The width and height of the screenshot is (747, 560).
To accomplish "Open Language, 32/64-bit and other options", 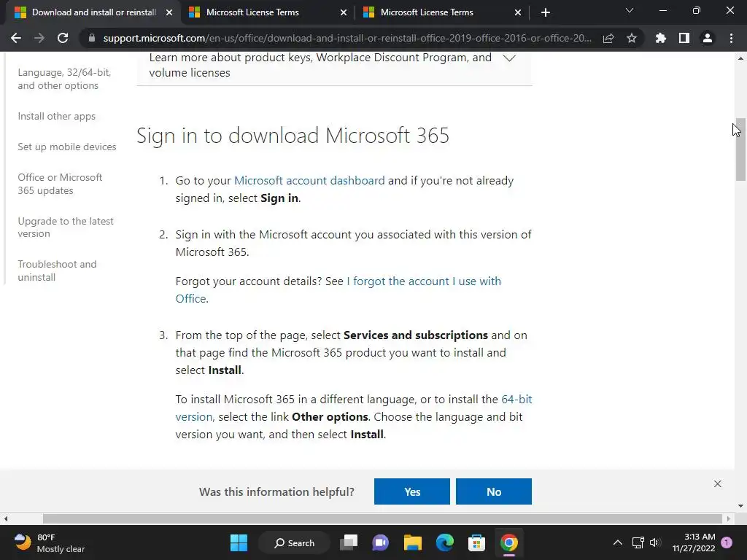I will pos(64,79).
